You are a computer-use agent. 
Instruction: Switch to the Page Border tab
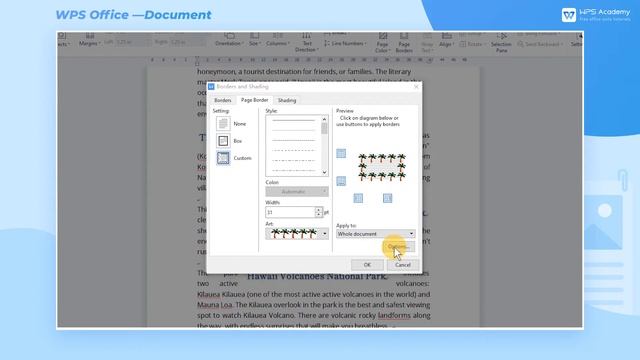254,100
